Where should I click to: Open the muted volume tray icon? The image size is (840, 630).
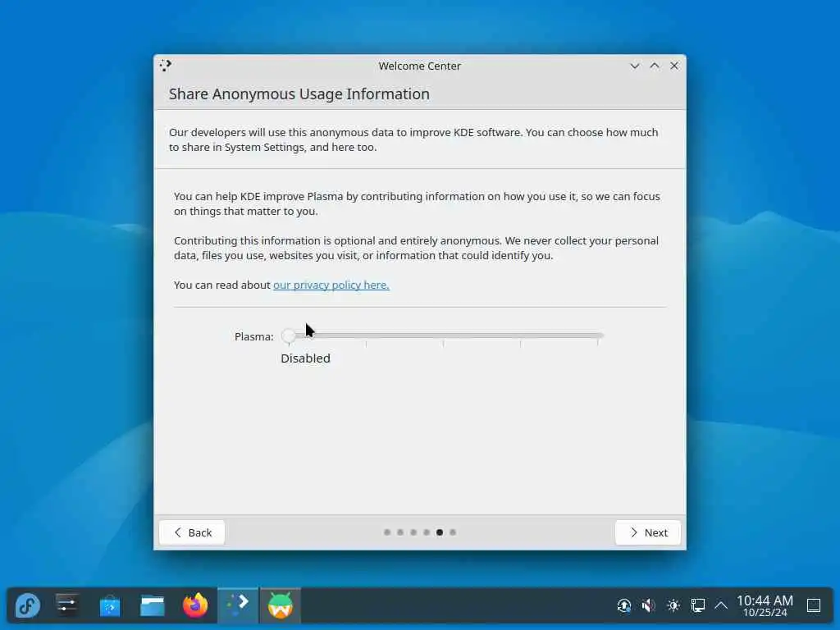point(648,606)
